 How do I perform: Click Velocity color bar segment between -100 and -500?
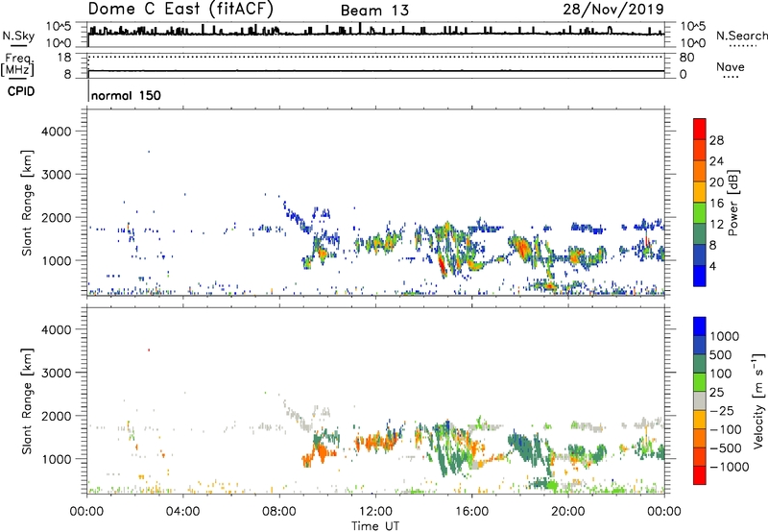700,438
